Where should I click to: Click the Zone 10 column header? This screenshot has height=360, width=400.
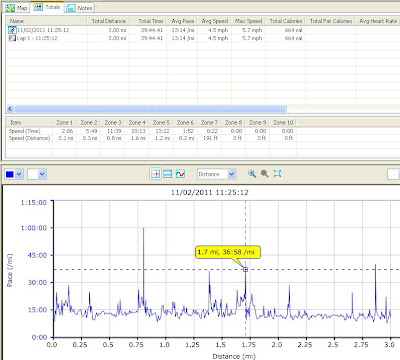283,123
